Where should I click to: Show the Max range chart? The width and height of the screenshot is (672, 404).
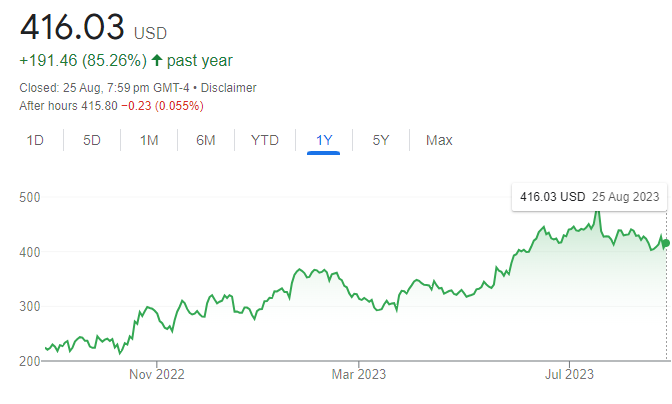[x=439, y=140]
